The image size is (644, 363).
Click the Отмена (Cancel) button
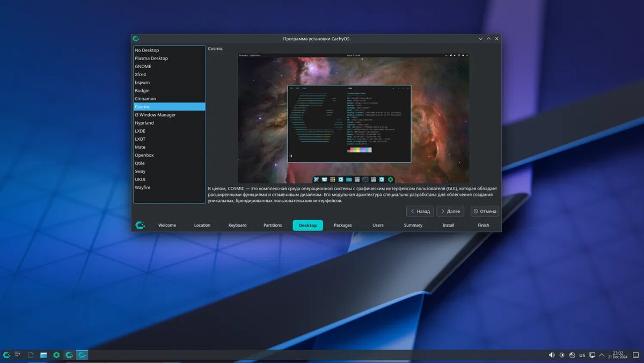(485, 211)
